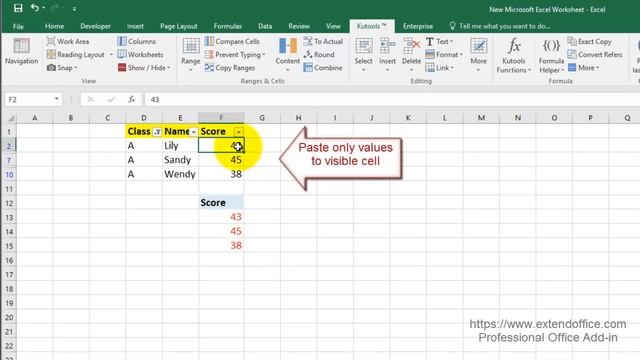640x360 pixels.
Task: Switch to the Home tab
Action: click(54, 26)
